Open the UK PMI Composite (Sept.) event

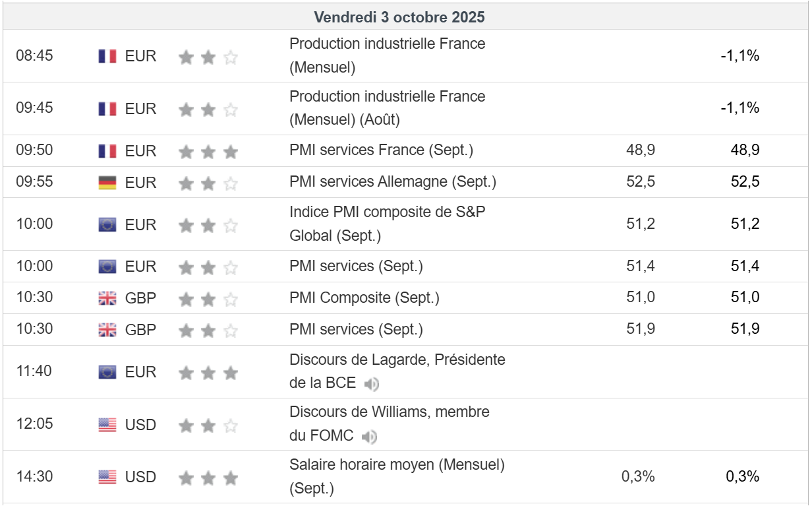pos(364,298)
